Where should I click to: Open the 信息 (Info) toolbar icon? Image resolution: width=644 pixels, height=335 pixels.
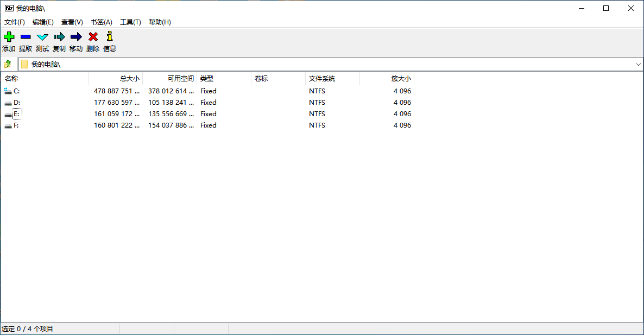pyautogui.click(x=109, y=36)
